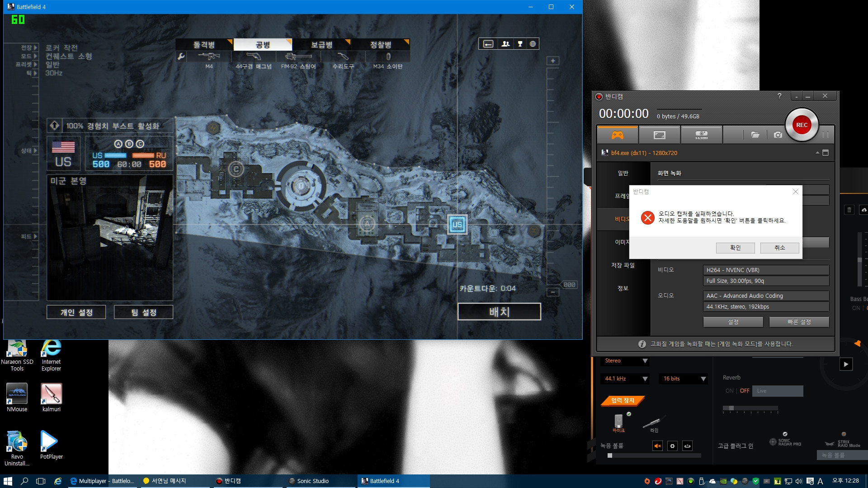868x488 pixels.
Task: Select the US base spawn point on map
Action: (457, 225)
